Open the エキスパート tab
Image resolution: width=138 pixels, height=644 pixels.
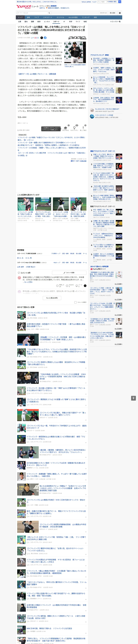point(48,17)
